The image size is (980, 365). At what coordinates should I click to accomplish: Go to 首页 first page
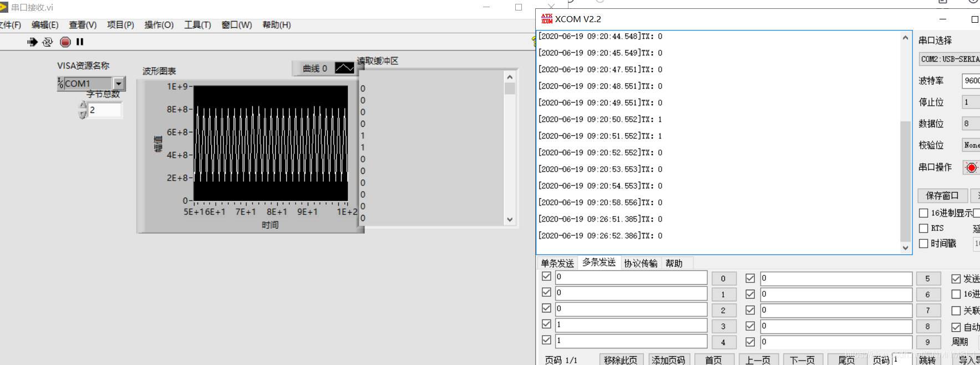pyautogui.click(x=714, y=360)
